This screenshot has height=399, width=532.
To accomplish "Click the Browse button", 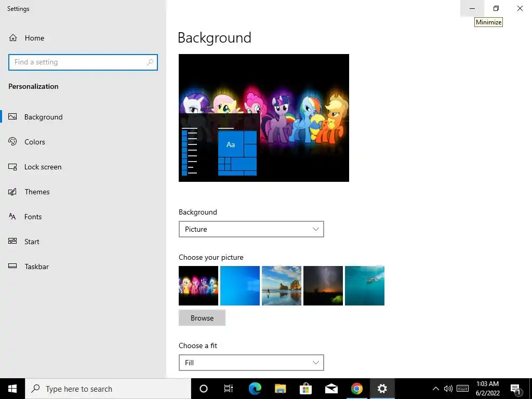I will [x=202, y=318].
